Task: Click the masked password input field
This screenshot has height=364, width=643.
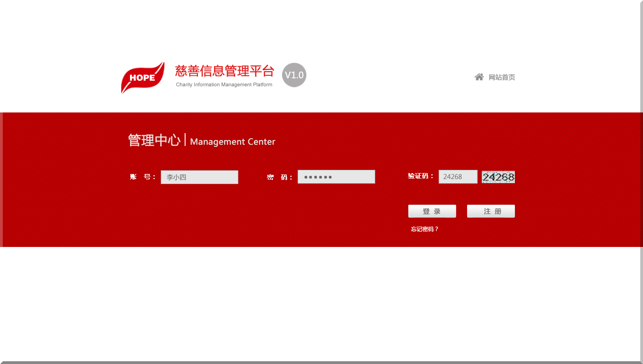Action: click(x=336, y=176)
